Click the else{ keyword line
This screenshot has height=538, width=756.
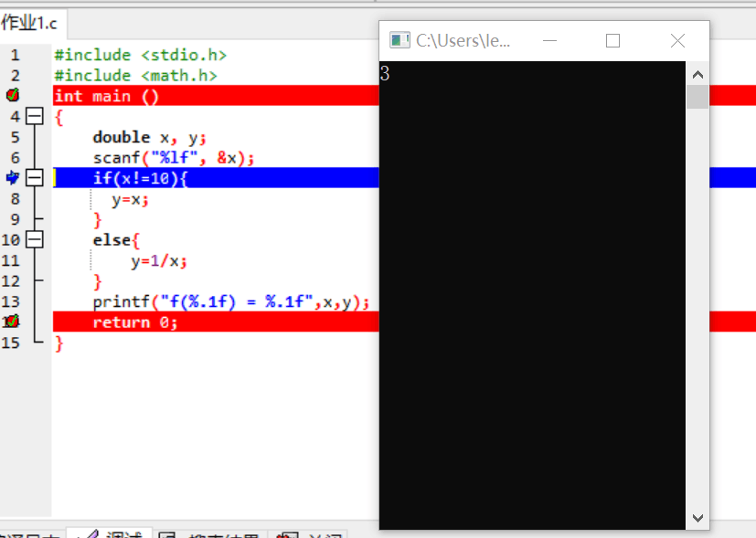(x=116, y=240)
